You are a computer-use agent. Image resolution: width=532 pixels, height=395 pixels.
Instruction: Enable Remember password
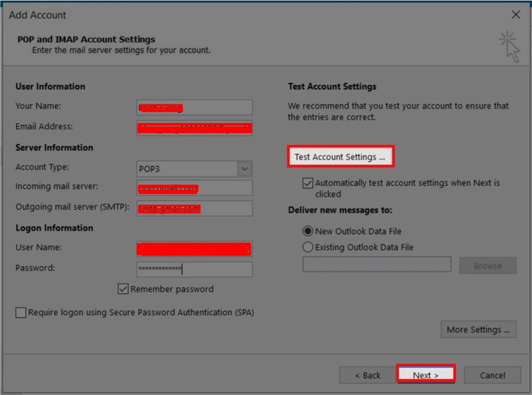[123, 289]
